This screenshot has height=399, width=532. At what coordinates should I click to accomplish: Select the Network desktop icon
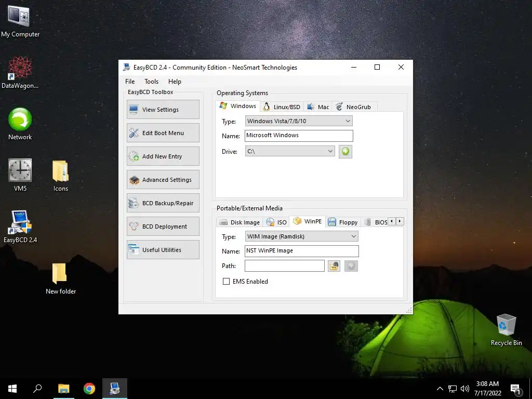(x=20, y=124)
